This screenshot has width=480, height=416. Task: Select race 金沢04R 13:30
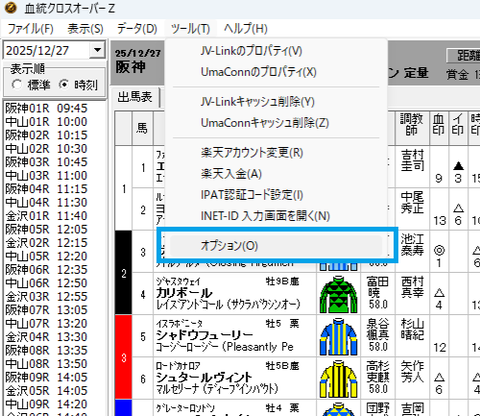tap(46, 337)
